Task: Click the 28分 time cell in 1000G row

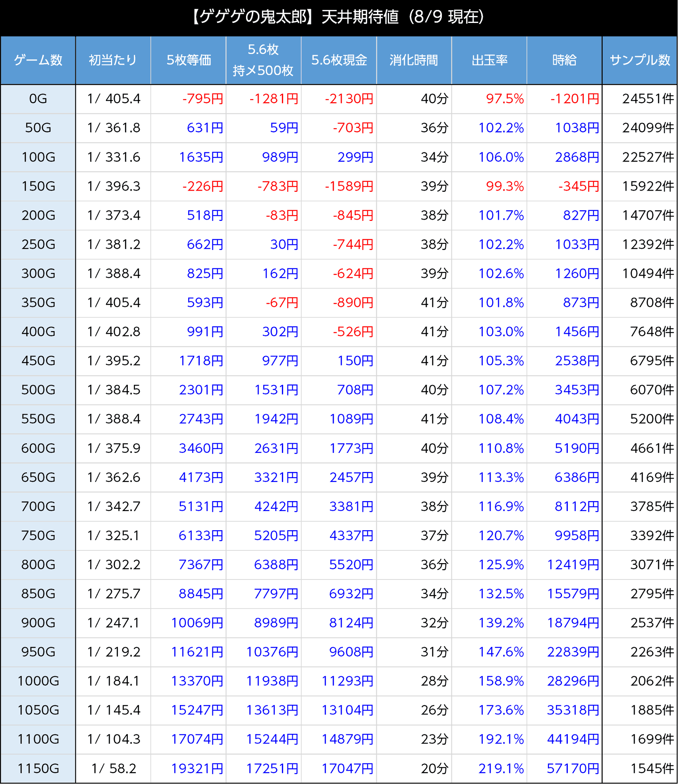Action: click(x=414, y=681)
